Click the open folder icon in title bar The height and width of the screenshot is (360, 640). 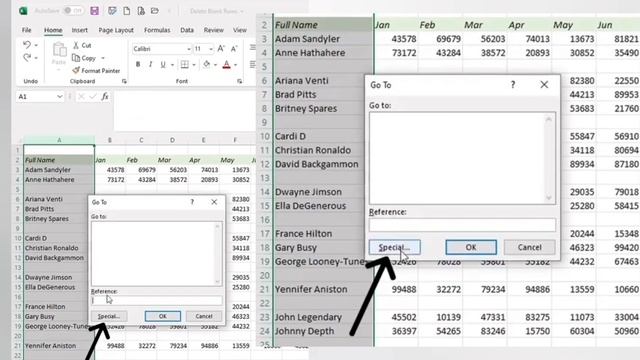(x=155, y=11)
